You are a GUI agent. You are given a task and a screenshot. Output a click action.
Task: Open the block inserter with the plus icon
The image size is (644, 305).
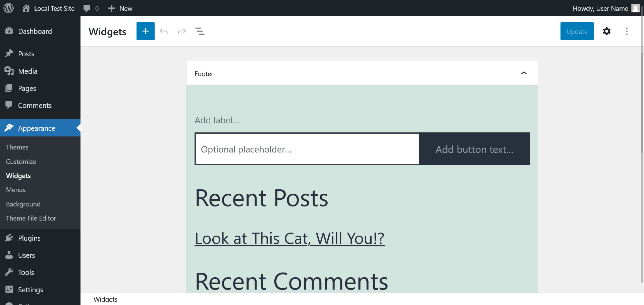pyautogui.click(x=145, y=31)
